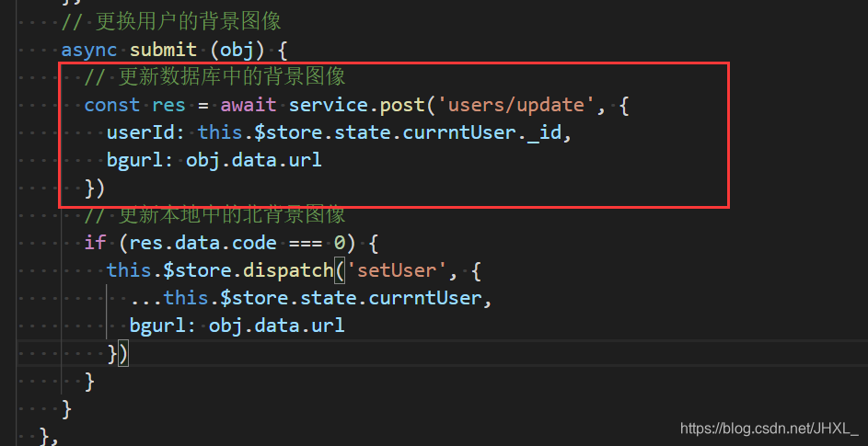Click the 'dispatch' method name
Screen dimensions: 868x446
288,270
